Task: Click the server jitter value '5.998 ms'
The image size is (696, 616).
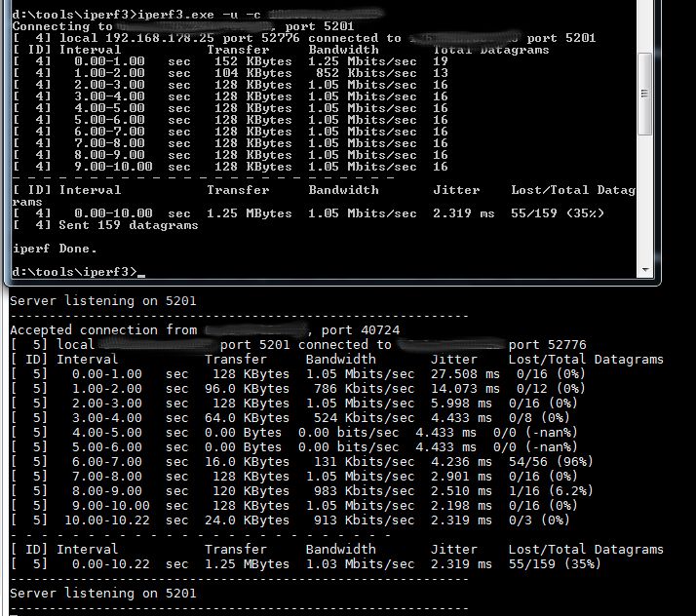Action: (x=461, y=404)
